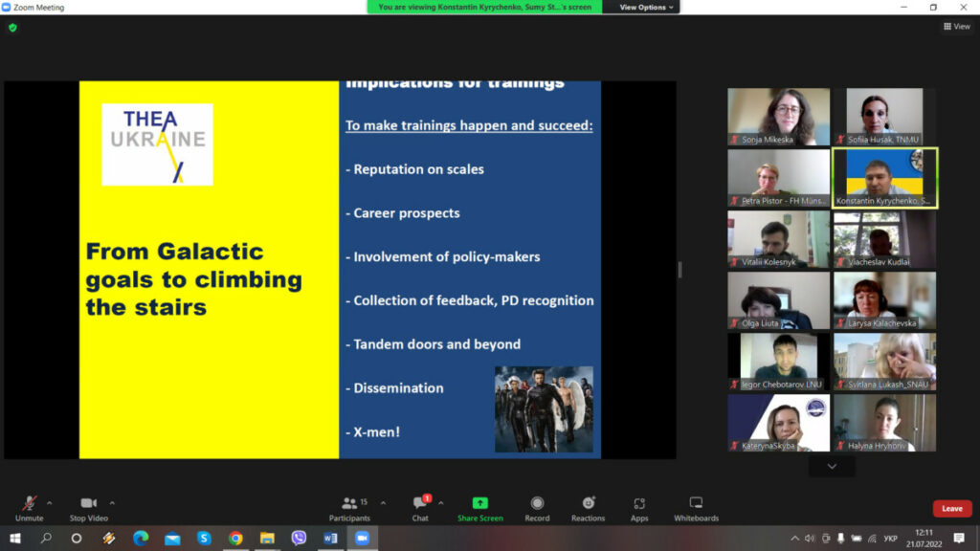
Task: Open the View Options dropdown
Action: coord(647,7)
